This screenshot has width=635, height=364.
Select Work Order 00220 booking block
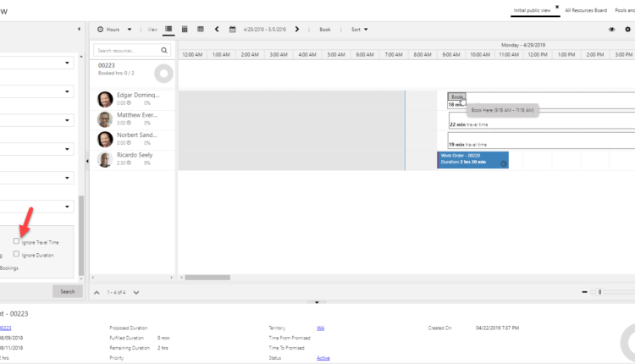click(472, 160)
